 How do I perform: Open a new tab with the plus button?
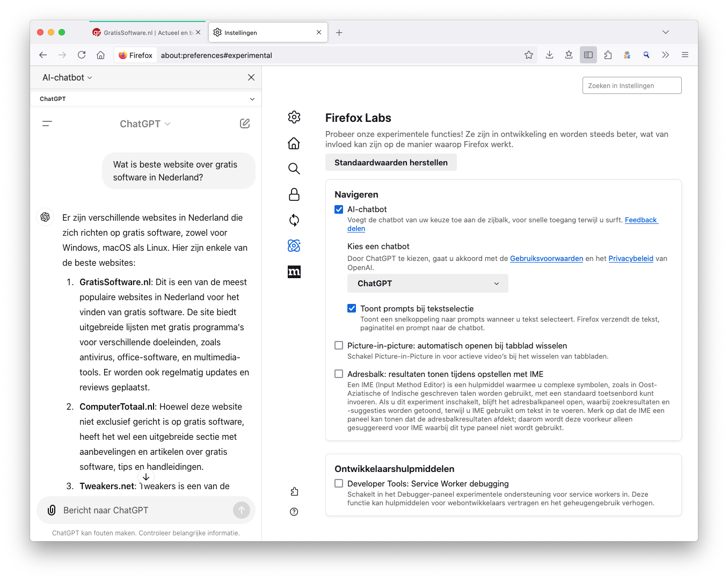pyautogui.click(x=339, y=33)
